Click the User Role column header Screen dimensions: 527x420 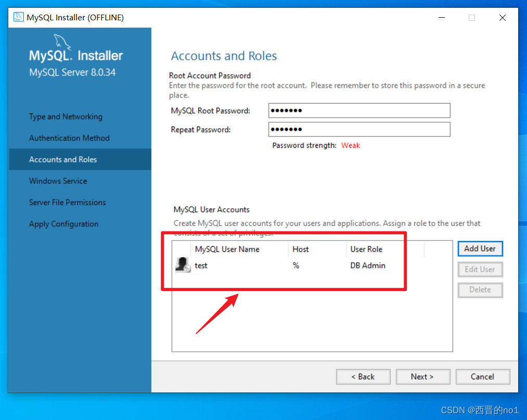[x=385, y=249]
